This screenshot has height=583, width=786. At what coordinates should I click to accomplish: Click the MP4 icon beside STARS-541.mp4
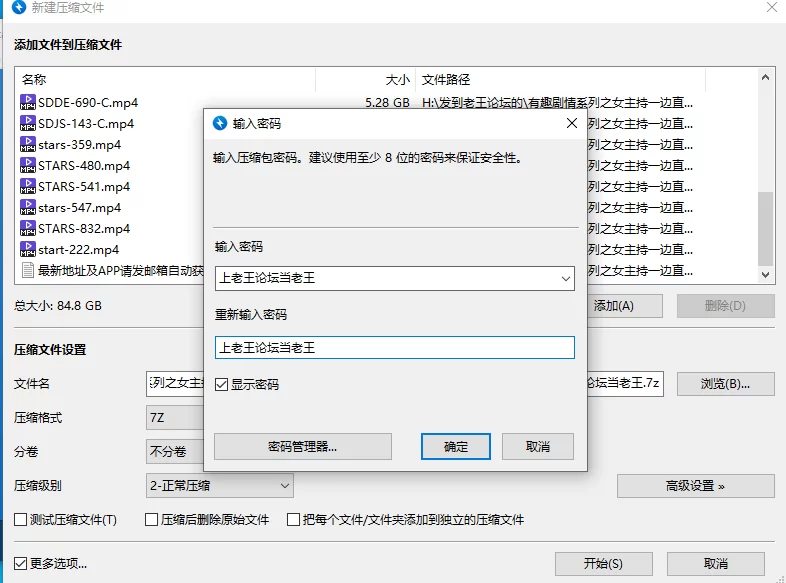coord(28,186)
